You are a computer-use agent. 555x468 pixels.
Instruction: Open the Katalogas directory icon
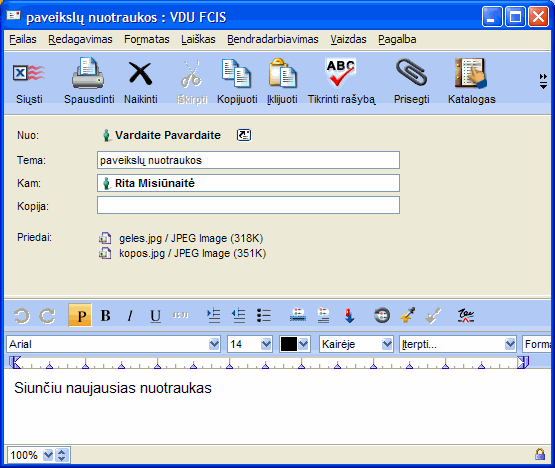(471, 82)
